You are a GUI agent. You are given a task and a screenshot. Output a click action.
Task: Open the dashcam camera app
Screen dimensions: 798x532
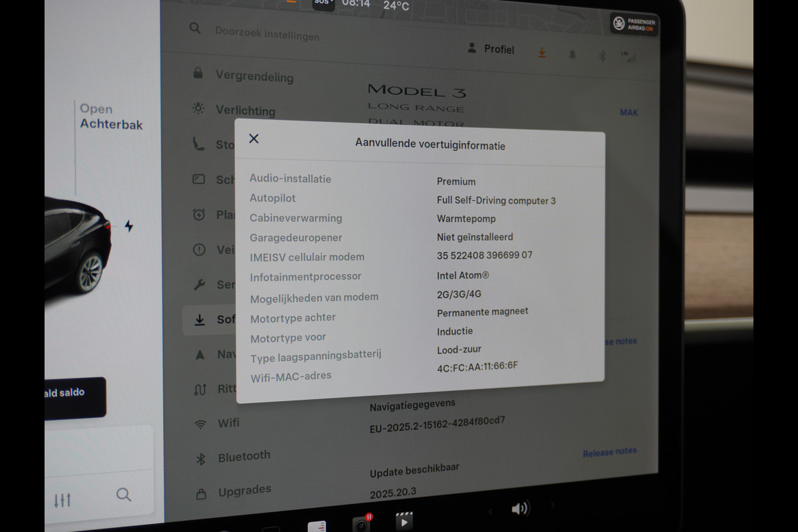tap(362, 524)
